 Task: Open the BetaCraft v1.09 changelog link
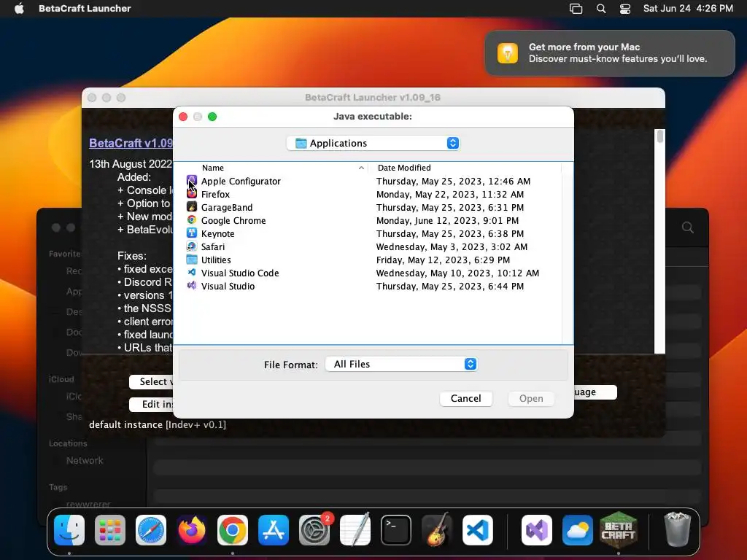[x=131, y=143]
